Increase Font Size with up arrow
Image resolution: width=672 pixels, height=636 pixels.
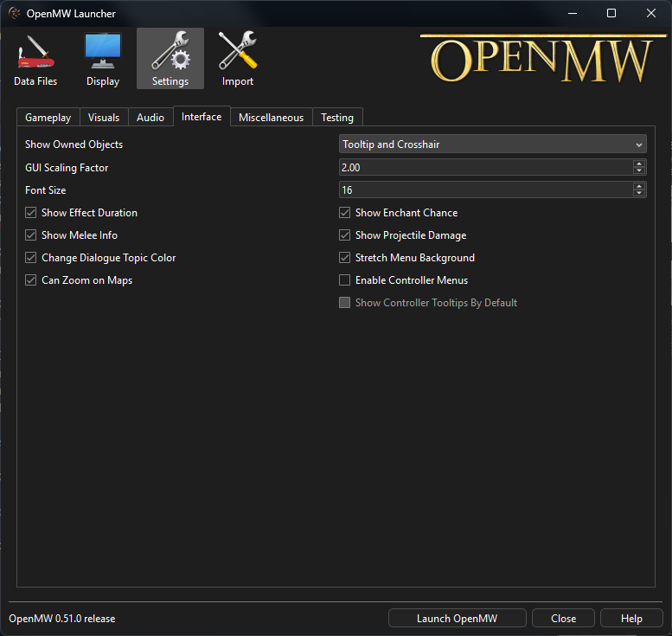[638, 186]
